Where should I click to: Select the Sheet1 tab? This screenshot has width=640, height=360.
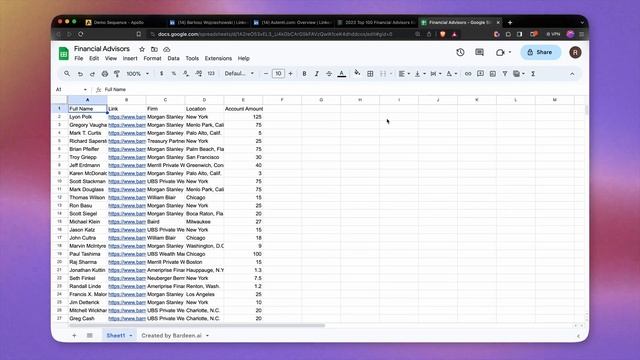[119, 336]
